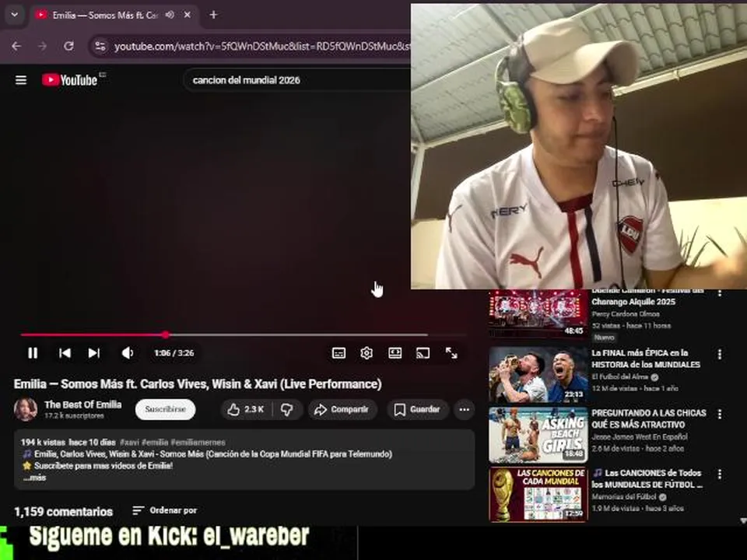Open the 'La FINAL más ÉPICA en la HISTORIA' title
This screenshot has height=560, width=747.
(x=646, y=359)
